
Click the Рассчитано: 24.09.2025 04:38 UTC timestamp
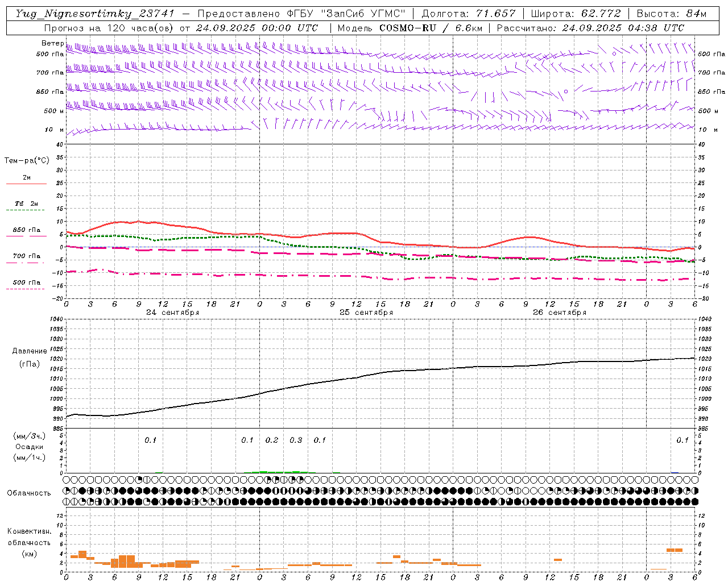click(590, 28)
